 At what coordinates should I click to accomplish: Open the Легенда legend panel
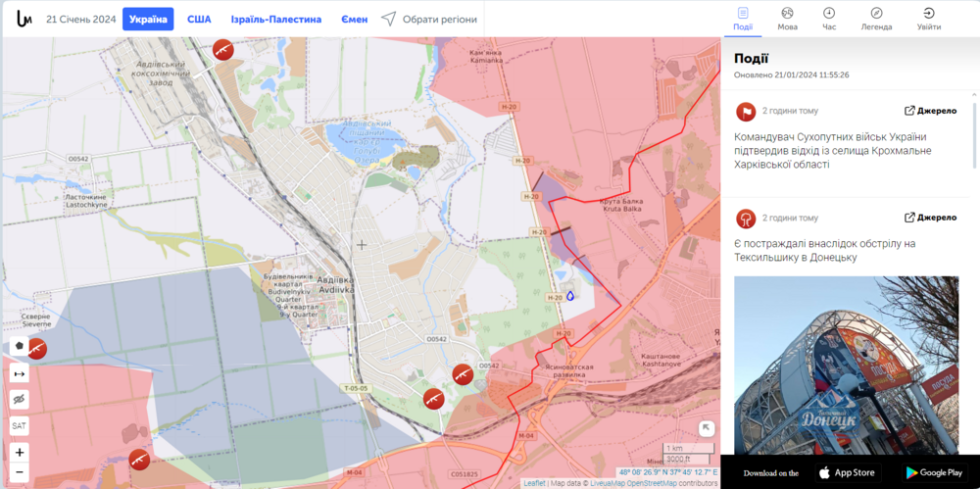875,19
